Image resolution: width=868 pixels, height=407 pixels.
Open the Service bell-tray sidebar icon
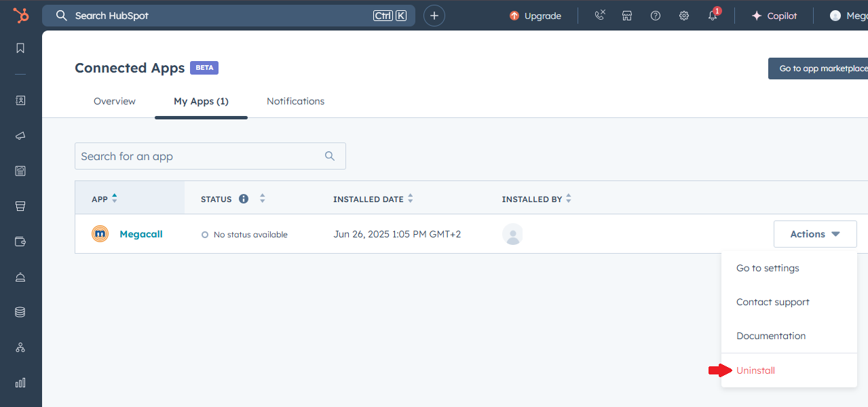tap(20, 277)
